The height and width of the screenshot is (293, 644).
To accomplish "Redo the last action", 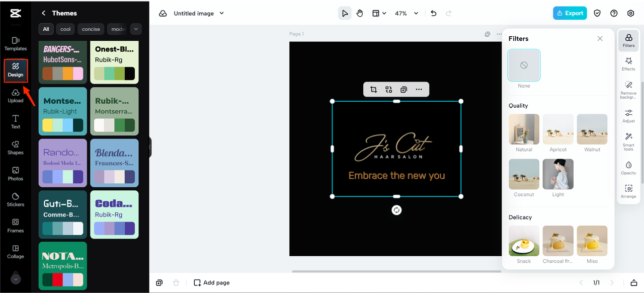I will (x=449, y=14).
